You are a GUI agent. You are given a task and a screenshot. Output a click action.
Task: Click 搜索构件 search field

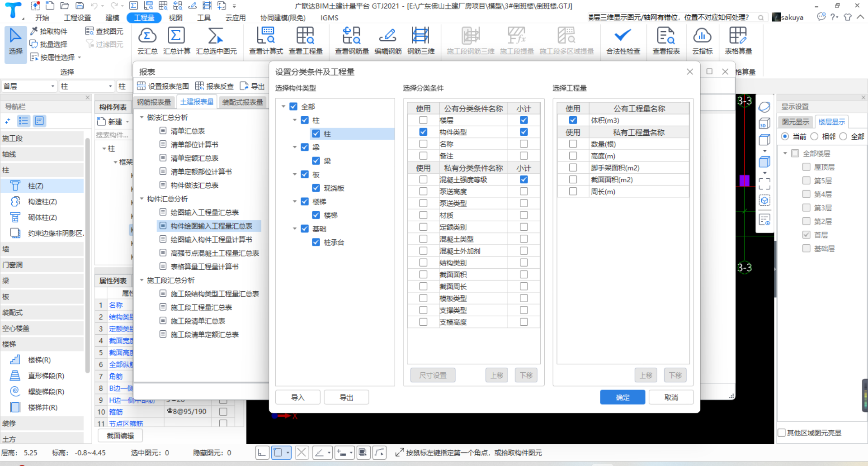click(113, 135)
